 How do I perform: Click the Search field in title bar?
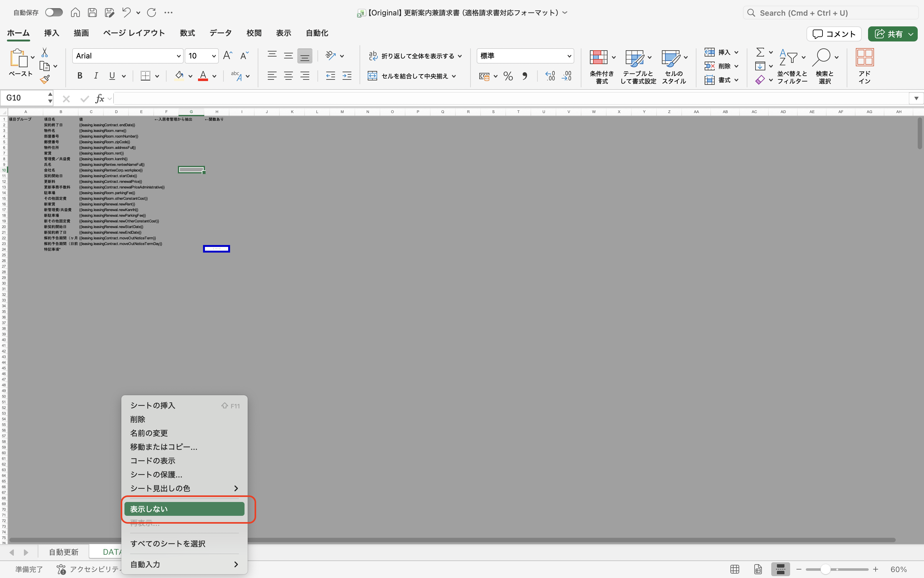pyautogui.click(x=830, y=13)
